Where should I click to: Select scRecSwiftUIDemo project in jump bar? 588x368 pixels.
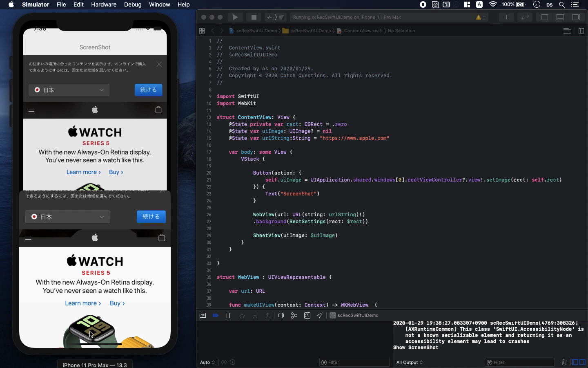(253, 31)
